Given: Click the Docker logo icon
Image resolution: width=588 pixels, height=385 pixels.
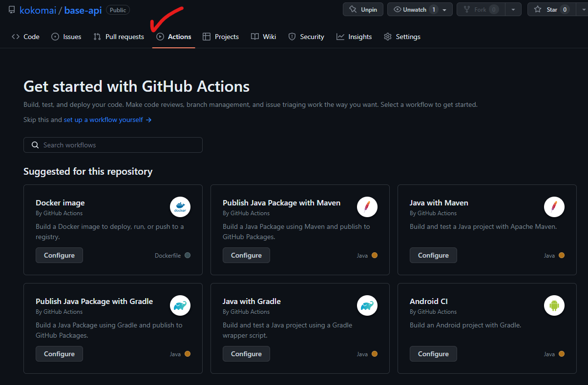Looking at the screenshot, I should pos(180,207).
